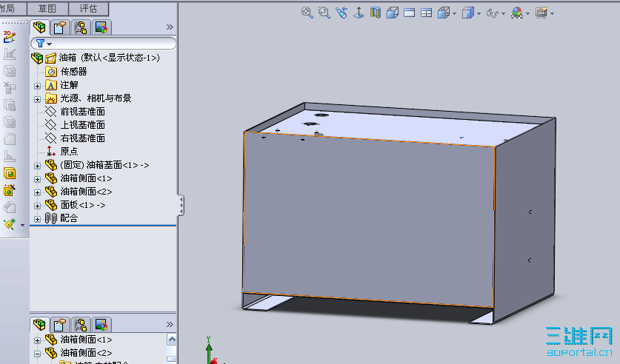
Task: Open the upper ConfigurationManager tab
Action: tap(81, 27)
